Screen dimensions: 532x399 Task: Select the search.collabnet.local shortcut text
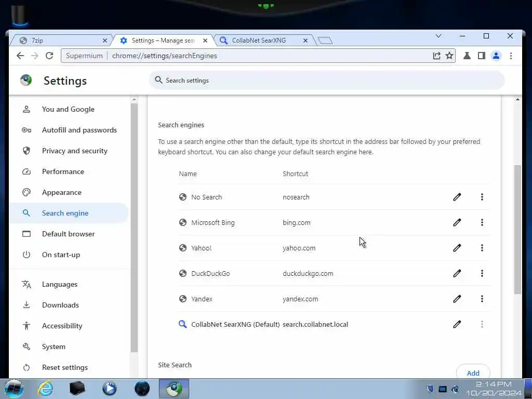click(315, 324)
